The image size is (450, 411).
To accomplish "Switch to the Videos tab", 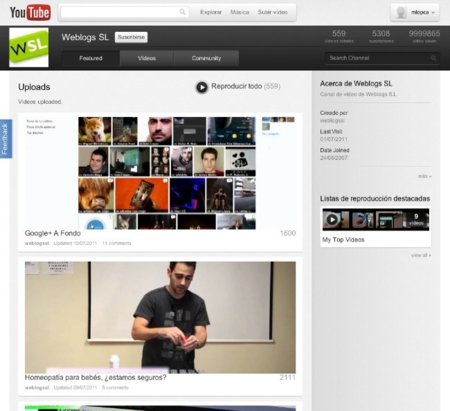I will 147,58.
